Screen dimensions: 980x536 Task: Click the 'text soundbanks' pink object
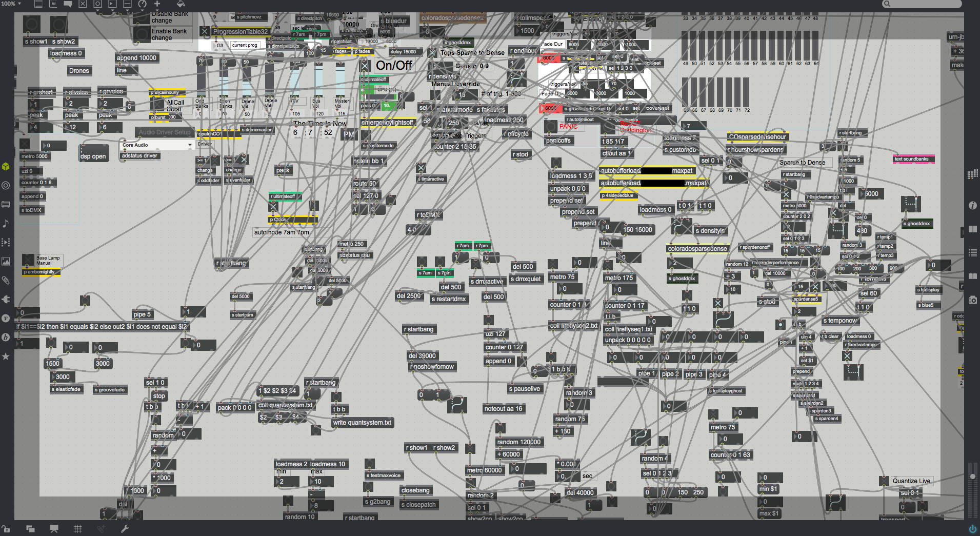(914, 159)
